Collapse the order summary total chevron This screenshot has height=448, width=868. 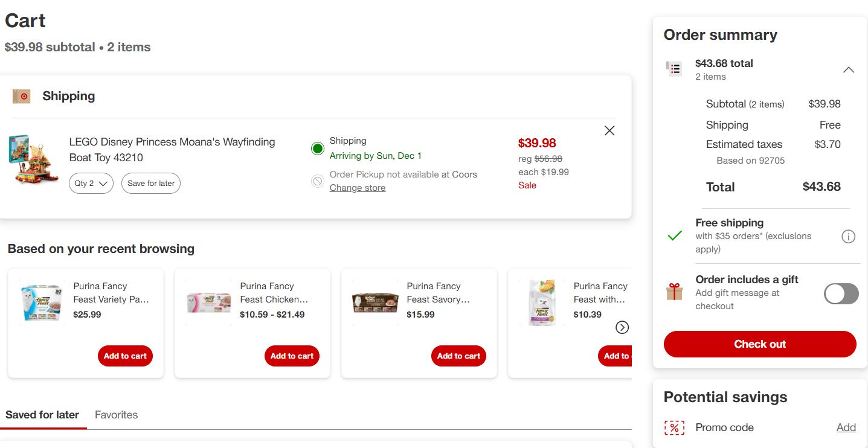pos(849,70)
